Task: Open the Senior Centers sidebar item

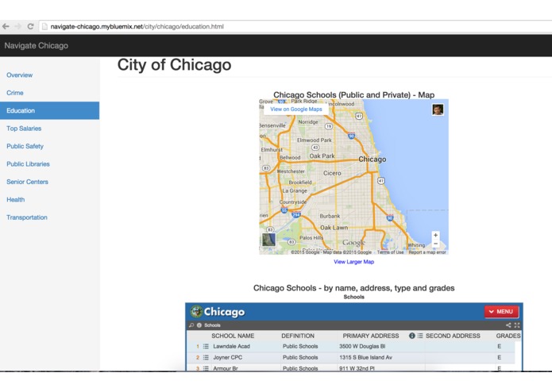Action: coord(28,182)
